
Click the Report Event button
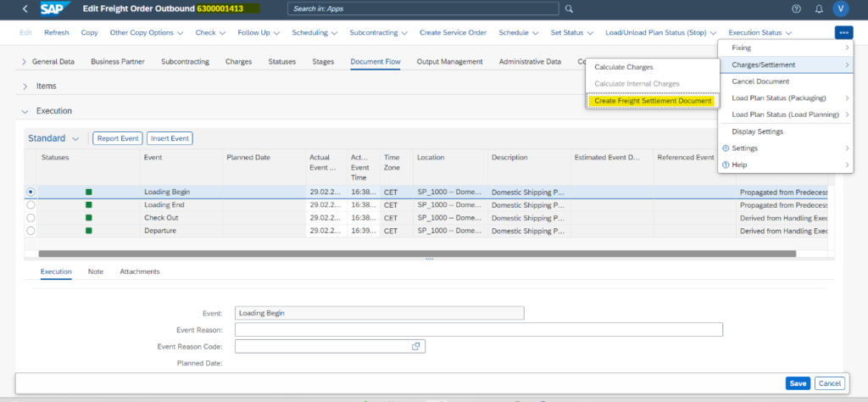pos(118,138)
